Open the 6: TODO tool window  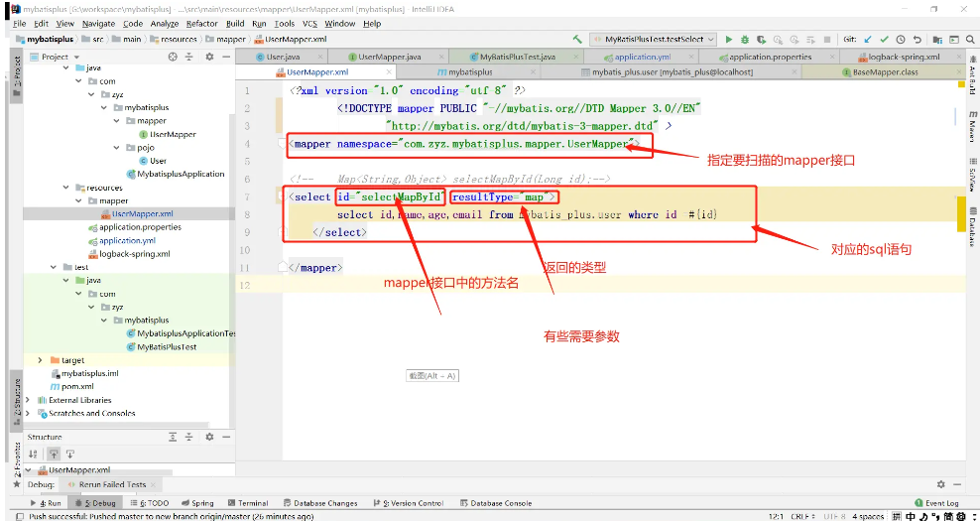pos(150,503)
